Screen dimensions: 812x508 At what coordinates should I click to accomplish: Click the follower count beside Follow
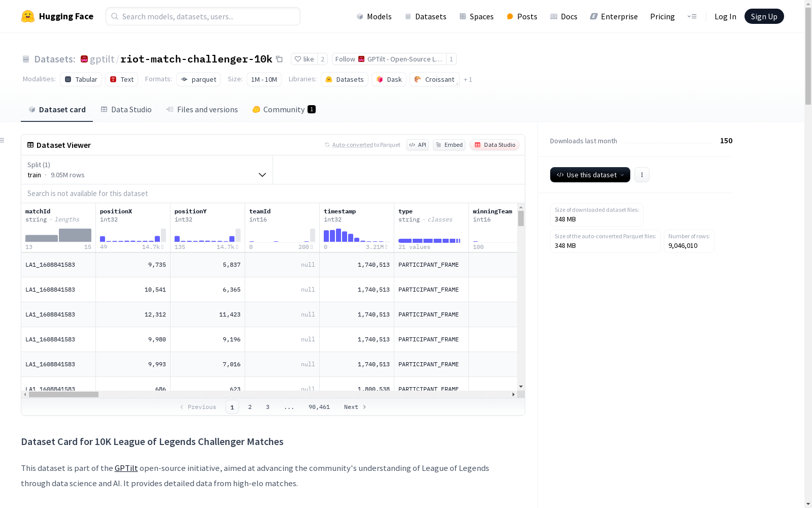(x=451, y=59)
